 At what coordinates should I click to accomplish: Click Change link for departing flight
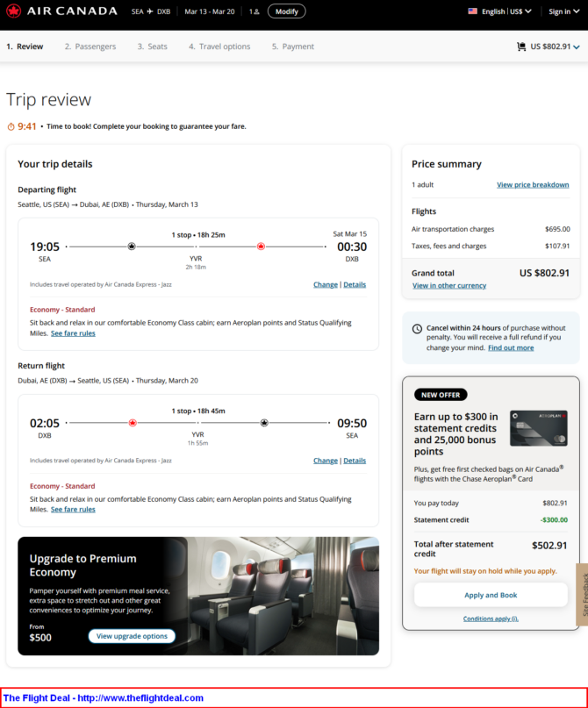pyautogui.click(x=326, y=285)
